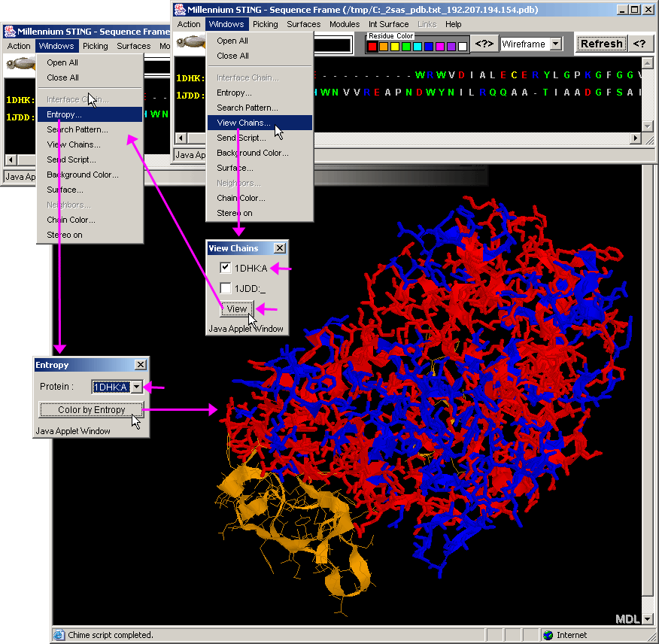This screenshot has height=644, width=659.
Task: Click the sequence panel's vertical scroll-up arrow
Action: (648, 63)
